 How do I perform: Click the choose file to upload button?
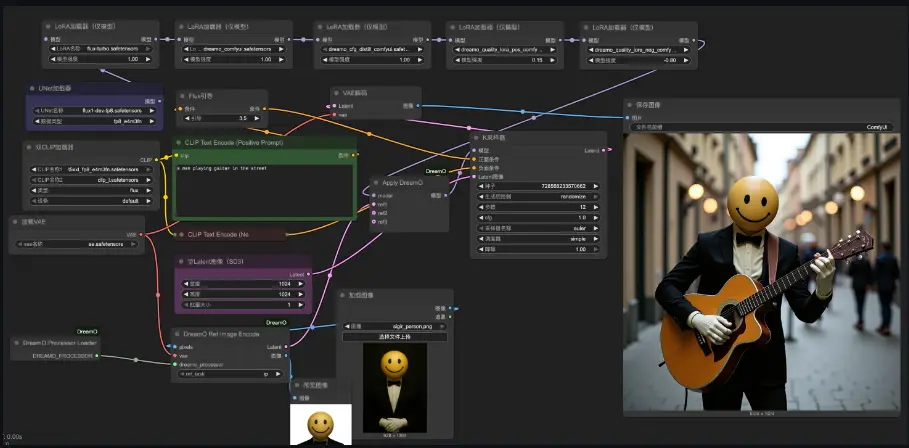pos(394,337)
